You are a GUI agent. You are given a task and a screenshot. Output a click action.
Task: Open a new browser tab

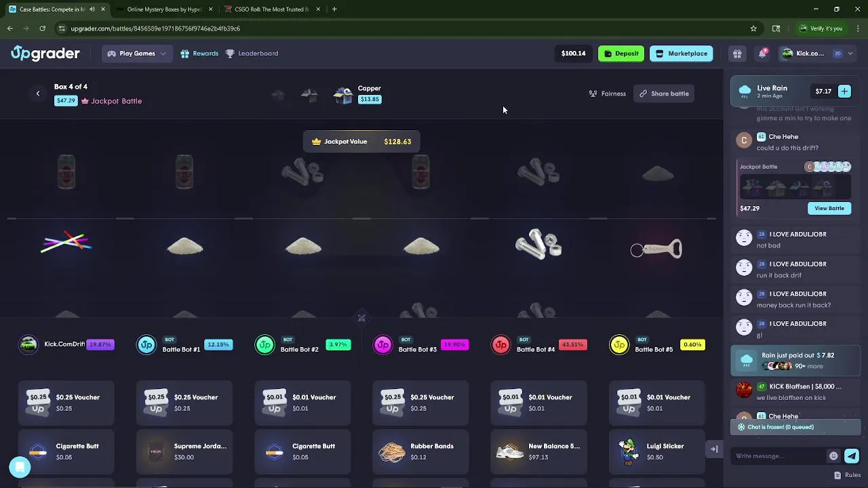[334, 9]
